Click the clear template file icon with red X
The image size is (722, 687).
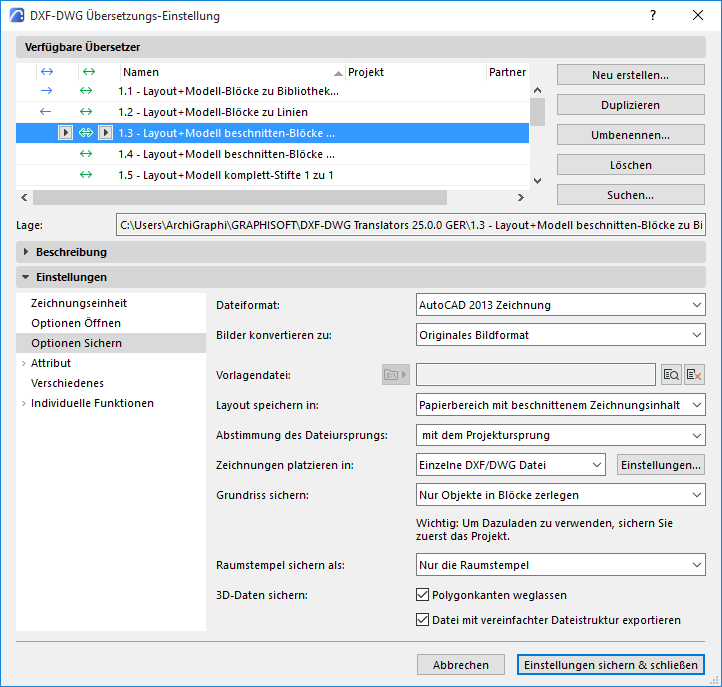tap(694, 375)
